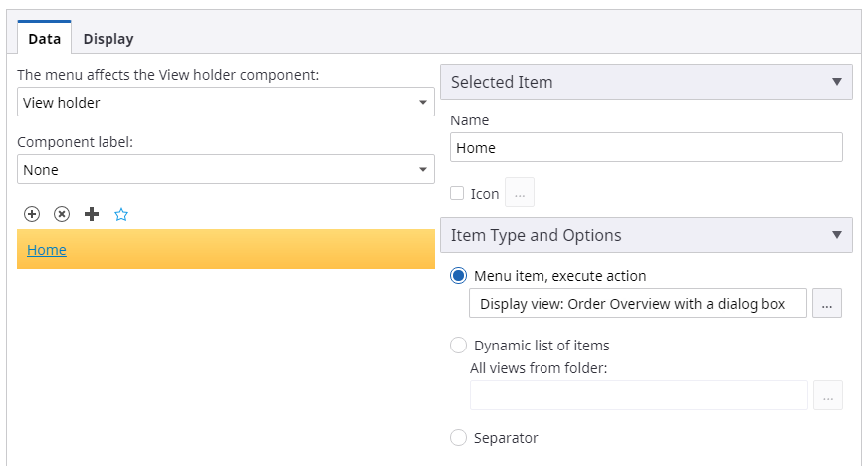The image size is (868, 466).
Task: Click the Home menu item link
Action: coord(47,250)
